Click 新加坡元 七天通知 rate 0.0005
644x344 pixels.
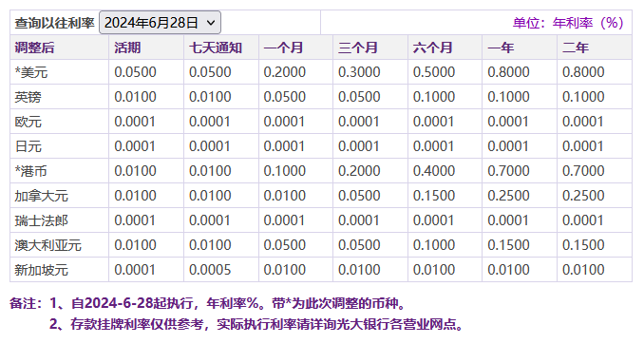tap(210, 270)
